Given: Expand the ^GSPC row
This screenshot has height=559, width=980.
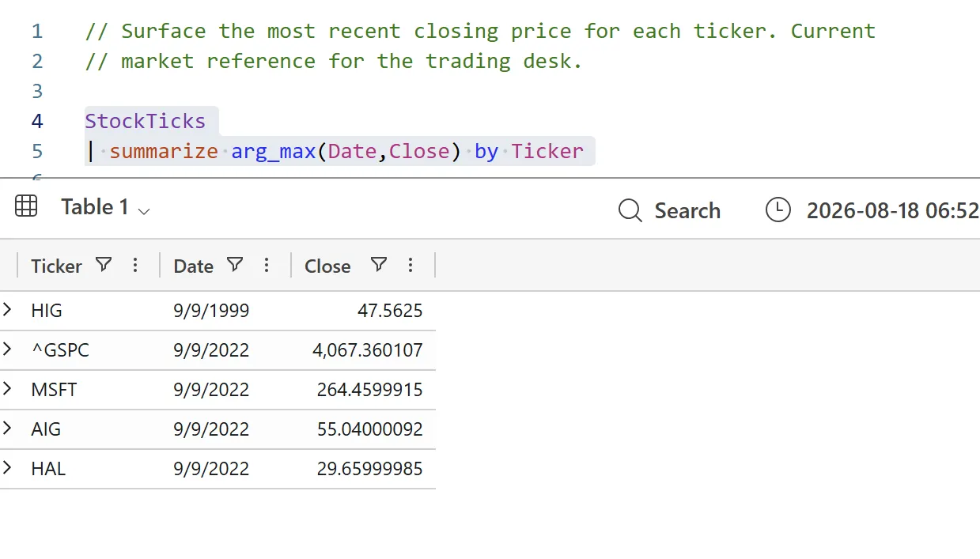Looking at the screenshot, I should pyautogui.click(x=7, y=349).
